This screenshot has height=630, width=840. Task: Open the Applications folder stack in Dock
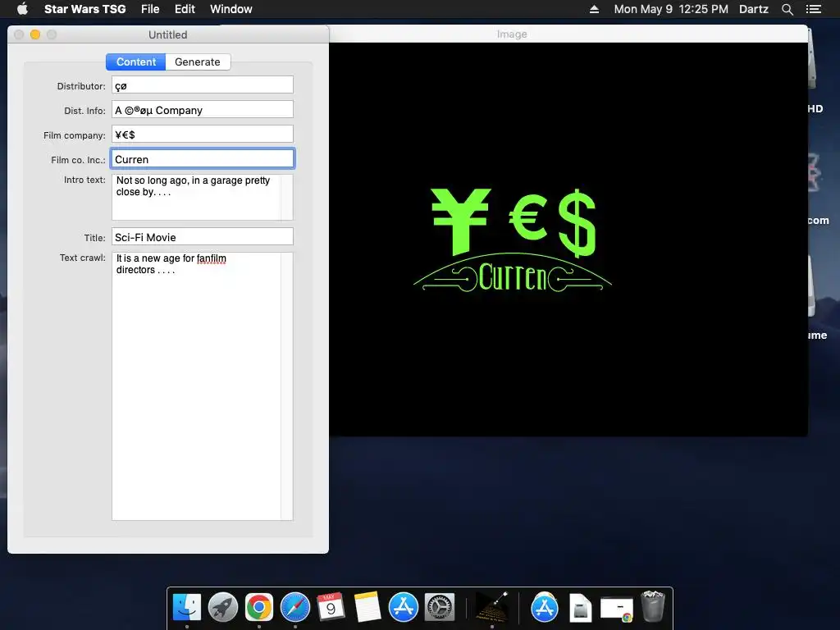tap(545, 608)
